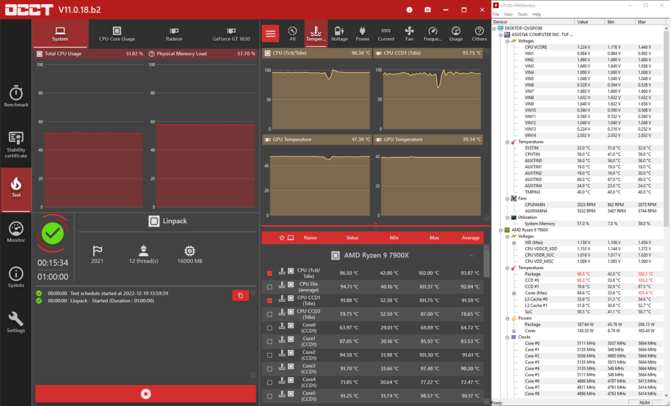This screenshot has width=670, height=406.
Task: Collapse DESKTOP-QVGPO98 node in HWMonitor
Action: coord(495,28)
